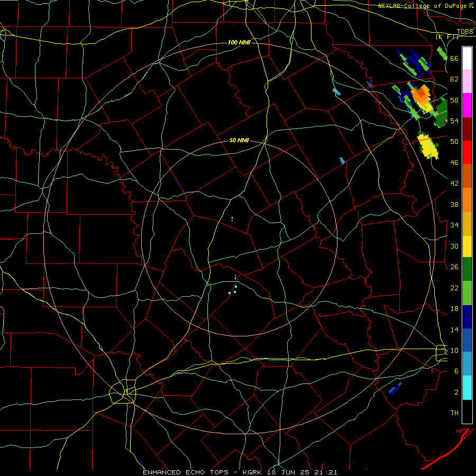Select the dark green legend color segment
The width and height of the screenshot is (476, 476).
[x=467, y=269]
